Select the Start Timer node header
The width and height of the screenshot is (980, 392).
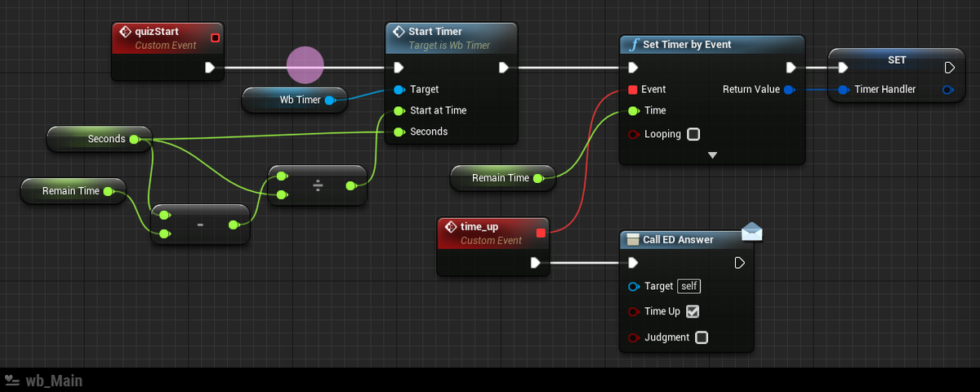[452, 38]
